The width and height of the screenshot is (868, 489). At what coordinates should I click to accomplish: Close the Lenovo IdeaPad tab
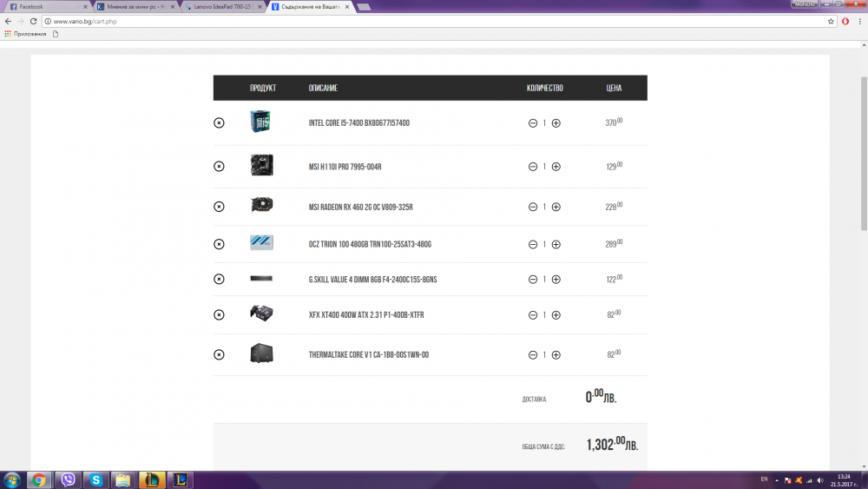click(260, 7)
